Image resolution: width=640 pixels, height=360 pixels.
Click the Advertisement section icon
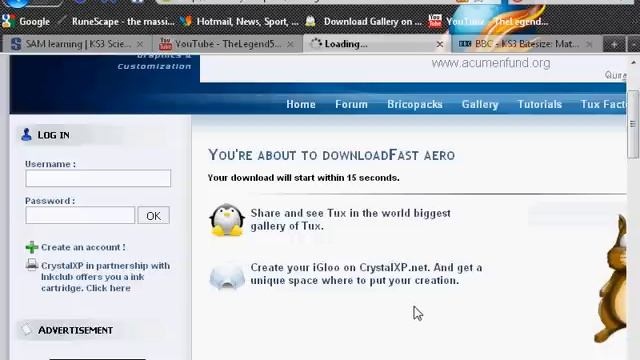tap(27, 329)
